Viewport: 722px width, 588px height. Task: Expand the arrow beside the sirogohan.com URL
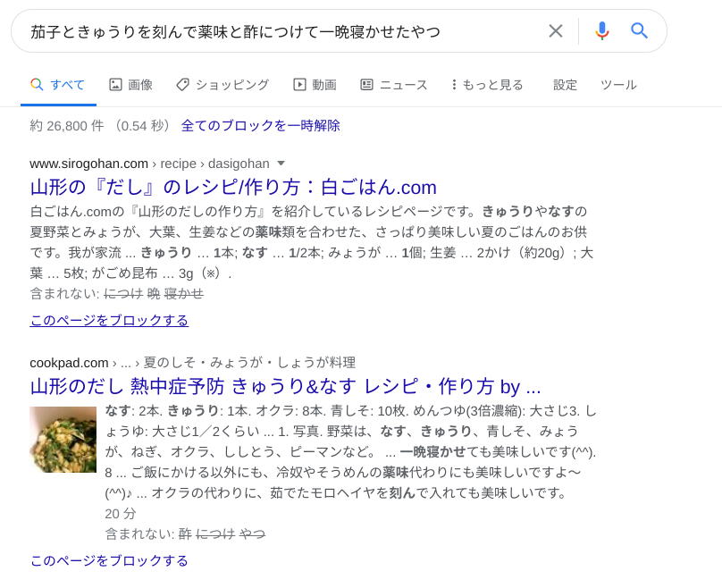281,164
